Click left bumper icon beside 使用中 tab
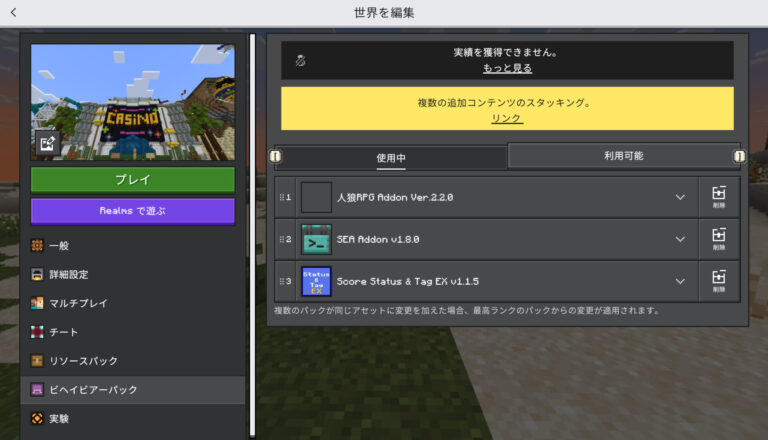 (x=275, y=156)
